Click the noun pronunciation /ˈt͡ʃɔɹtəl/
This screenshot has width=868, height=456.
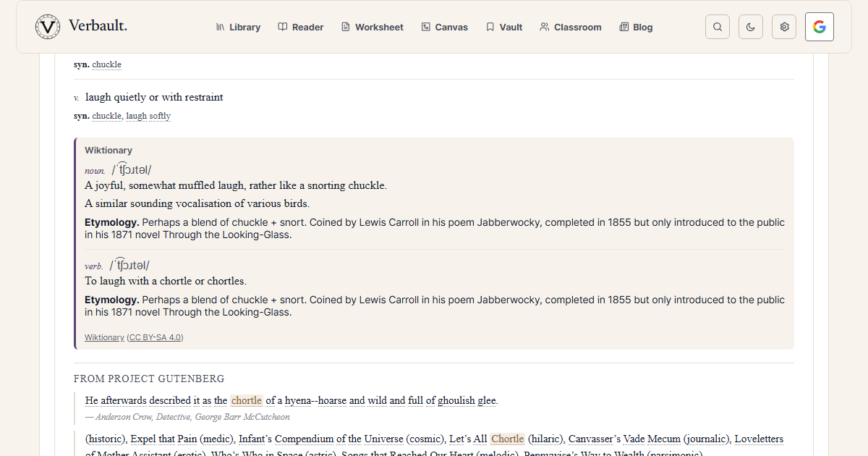coord(132,170)
